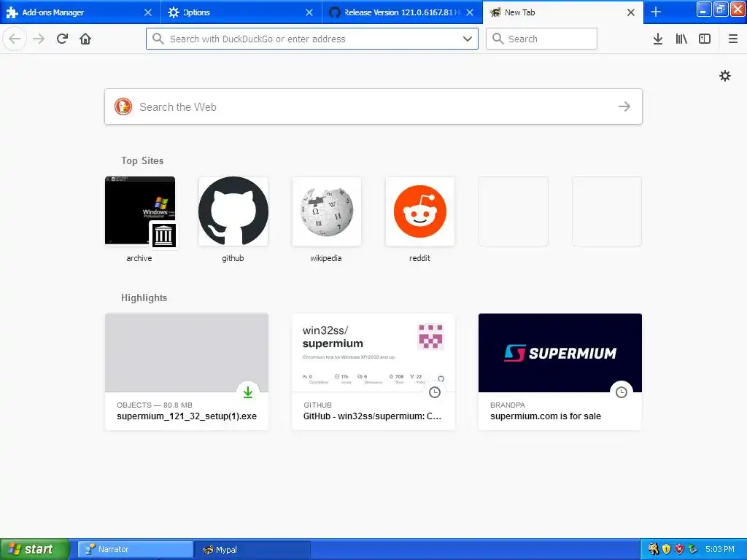Click the DuckDuckGo logo in web search
The width and height of the screenshot is (747, 560).
pyautogui.click(x=123, y=106)
